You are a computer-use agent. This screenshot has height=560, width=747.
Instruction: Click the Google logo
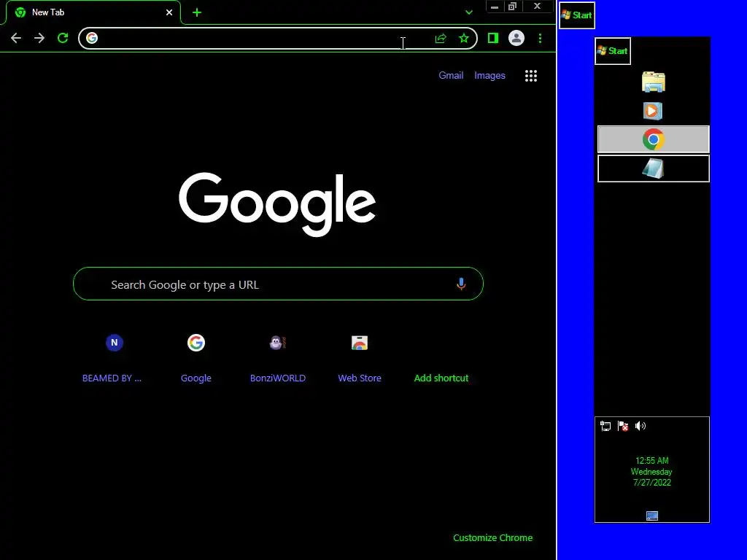click(277, 204)
